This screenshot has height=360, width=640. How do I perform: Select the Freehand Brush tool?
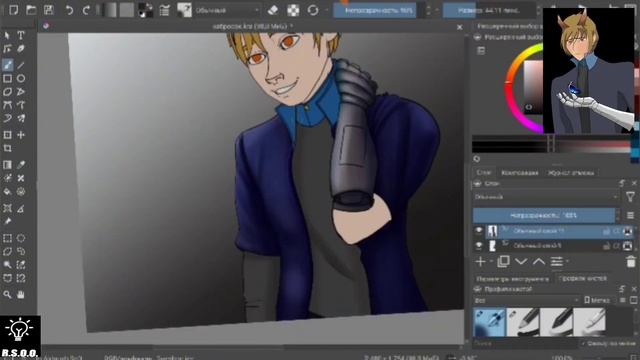point(7,64)
